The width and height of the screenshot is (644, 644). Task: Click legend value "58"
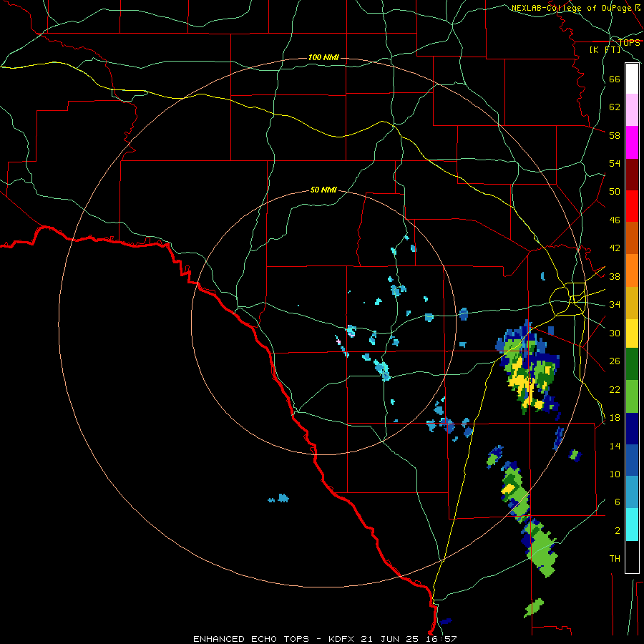click(x=615, y=135)
